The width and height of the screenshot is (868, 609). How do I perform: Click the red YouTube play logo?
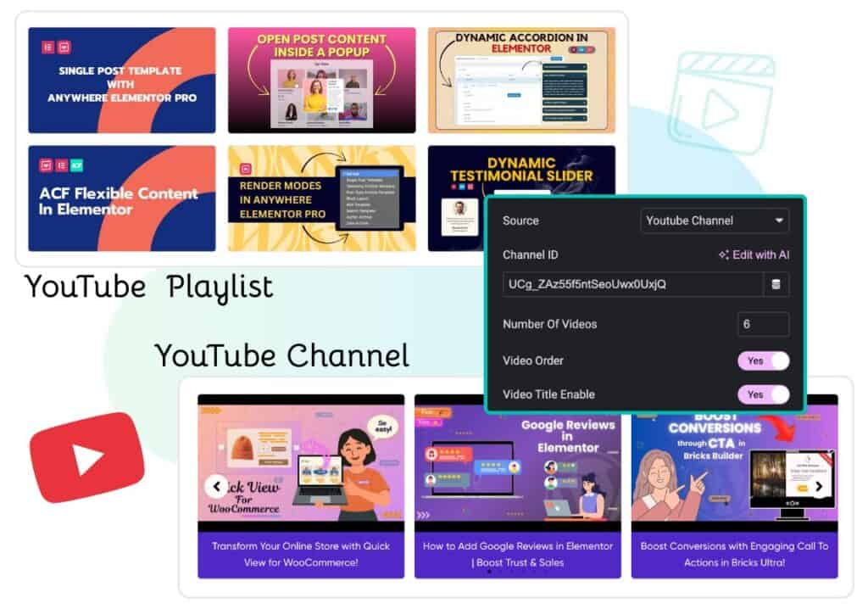[x=87, y=457]
